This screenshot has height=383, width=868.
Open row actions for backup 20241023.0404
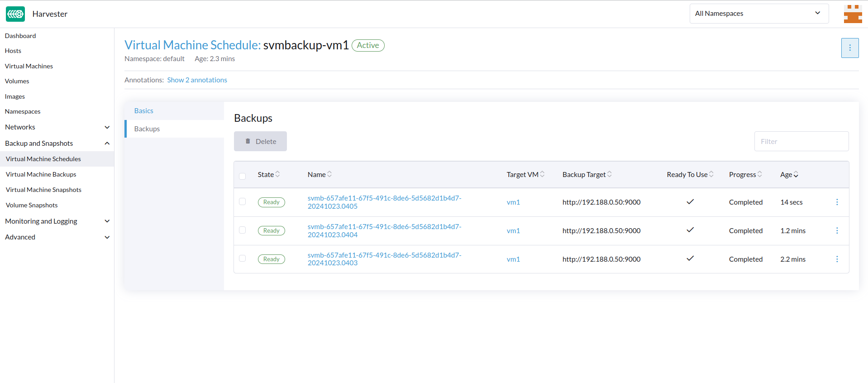point(837,231)
